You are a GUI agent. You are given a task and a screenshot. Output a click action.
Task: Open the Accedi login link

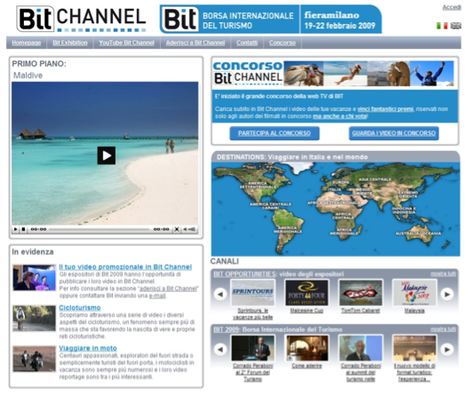click(x=452, y=7)
